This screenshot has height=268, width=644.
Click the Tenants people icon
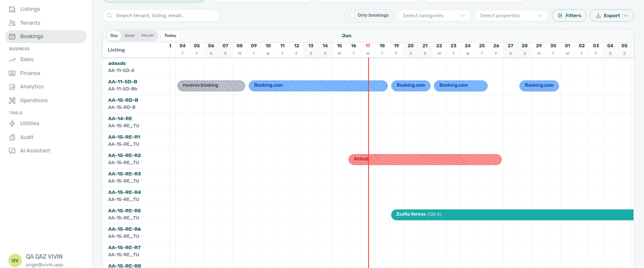point(12,23)
